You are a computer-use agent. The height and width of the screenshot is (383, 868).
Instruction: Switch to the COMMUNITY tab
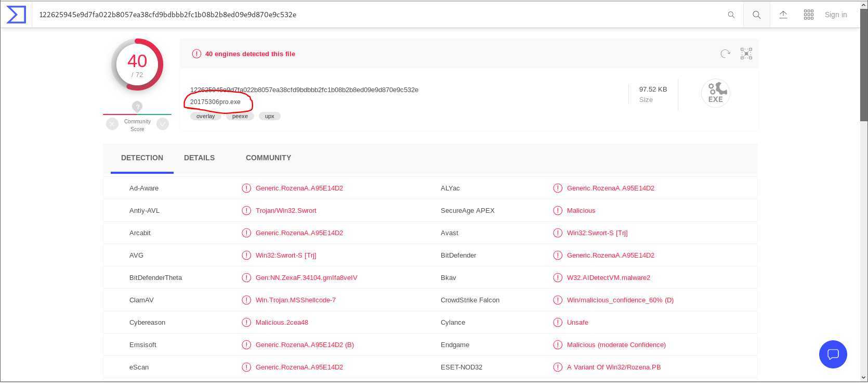tap(268, 158)
